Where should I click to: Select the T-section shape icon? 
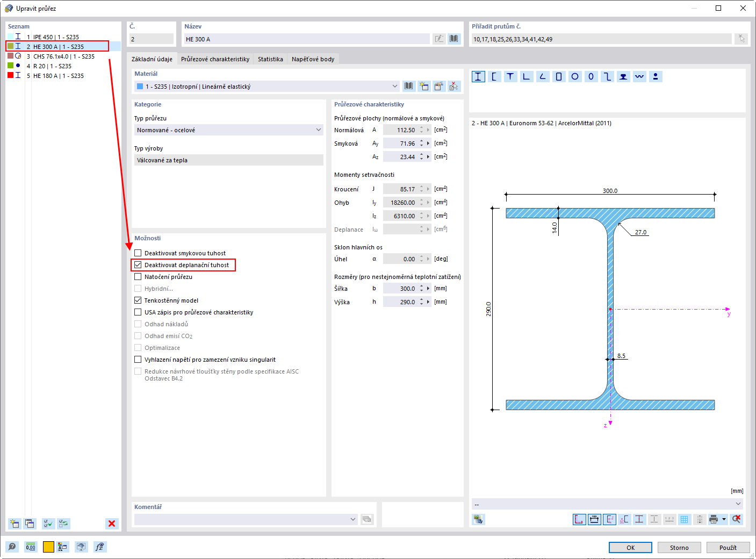(x=510, y=76)
